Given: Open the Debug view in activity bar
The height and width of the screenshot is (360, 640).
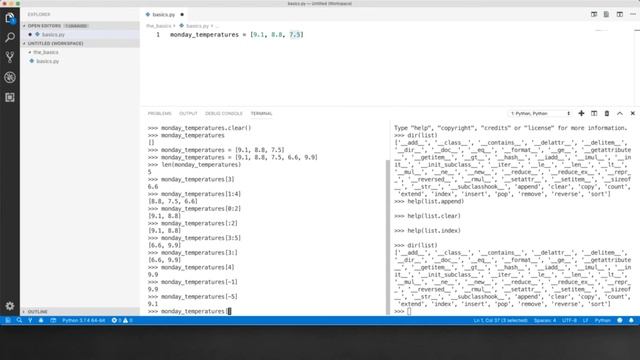Looking at the screenshot, I should pos(10,77).
